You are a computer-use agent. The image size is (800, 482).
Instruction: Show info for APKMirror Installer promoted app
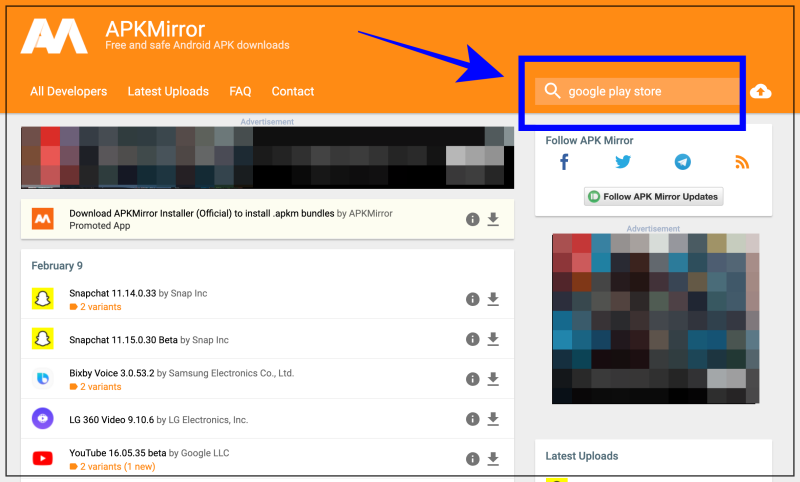coord(472,219)
